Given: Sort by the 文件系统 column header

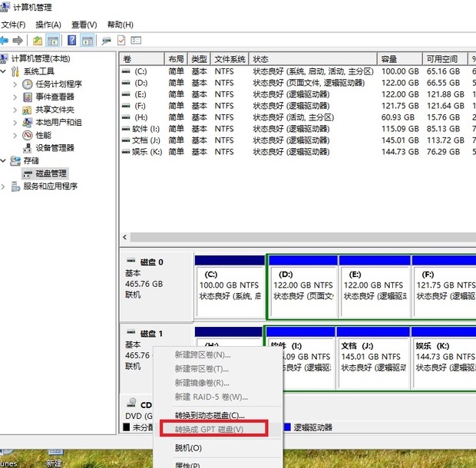Looking at the screenshot, I should pyautogui.click(x=230, y=59).
